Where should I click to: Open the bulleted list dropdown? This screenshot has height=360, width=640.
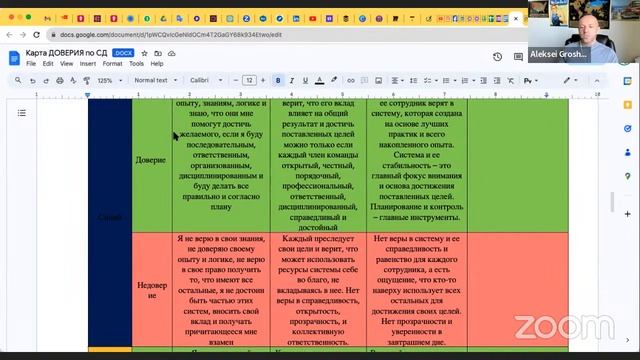click(x=449, y=81)
